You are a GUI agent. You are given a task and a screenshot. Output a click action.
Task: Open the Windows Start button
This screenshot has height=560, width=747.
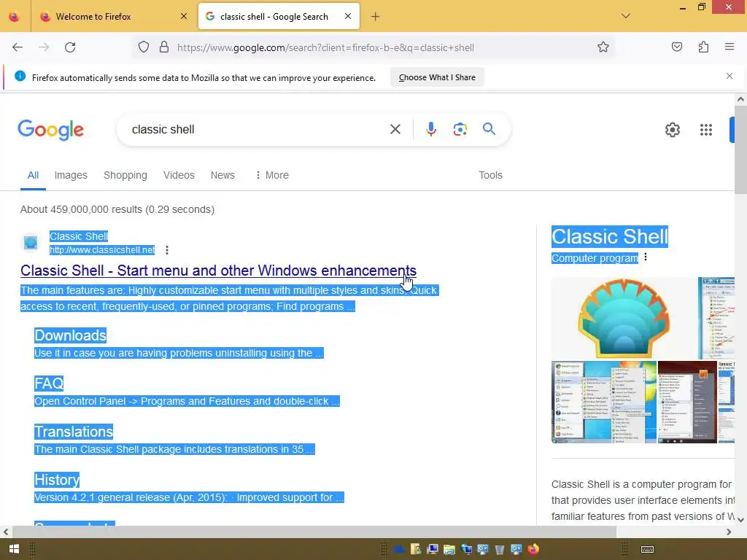(x=15, y=549)
